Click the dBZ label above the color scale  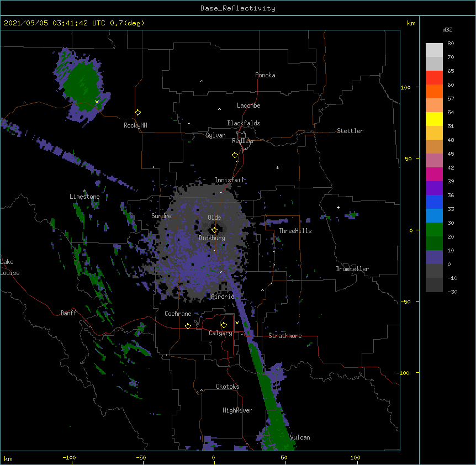(447, 29)
